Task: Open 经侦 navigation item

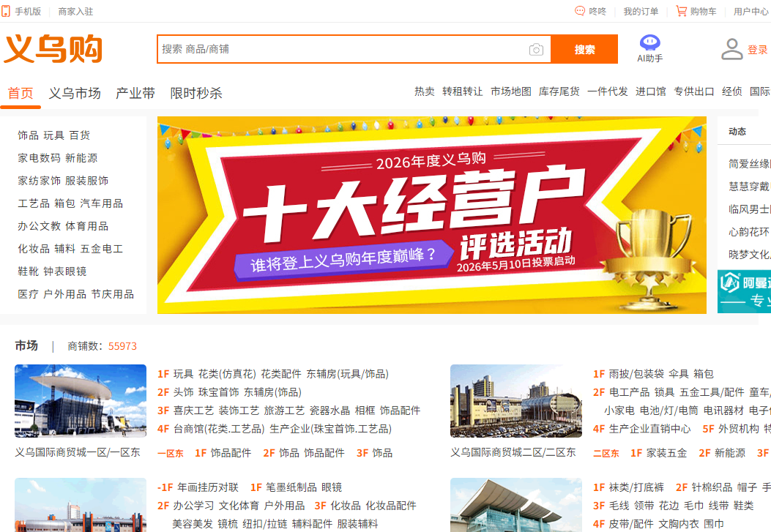Action: point(732,91)
